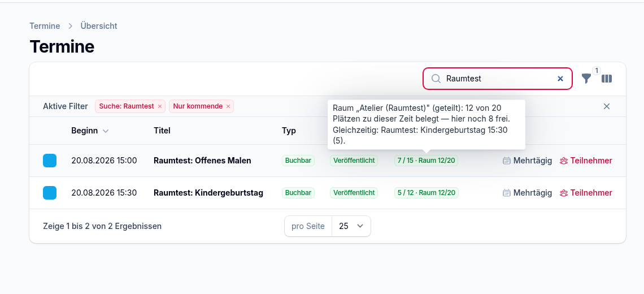Click Buchbar badge in Offenes Malen row

pyautogui.click(x=298, y=161)
